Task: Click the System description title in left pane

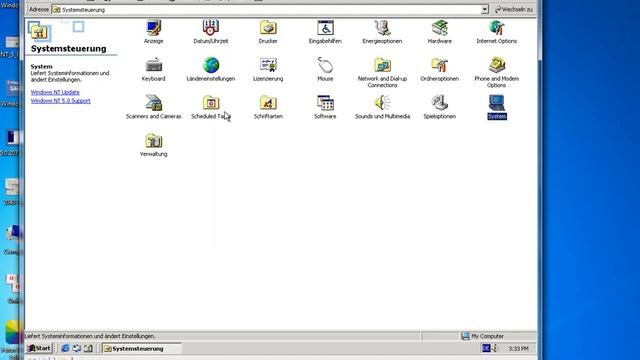Action: 41,66
